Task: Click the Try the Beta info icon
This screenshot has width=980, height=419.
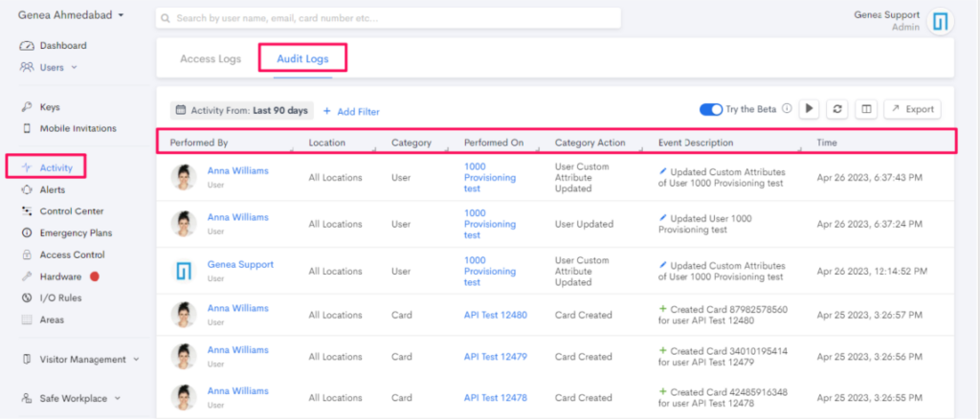Action: (x=787, y=109)
